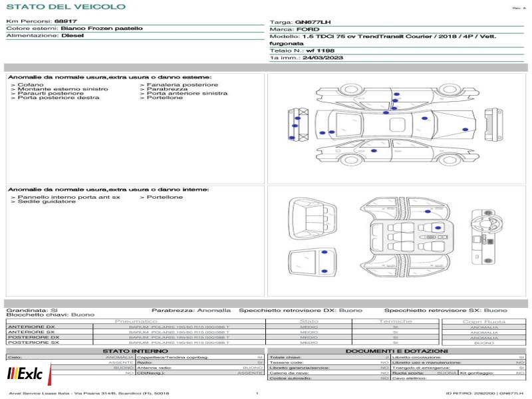Click Specchietto retrovisore DX: Buono

[301, 311]
